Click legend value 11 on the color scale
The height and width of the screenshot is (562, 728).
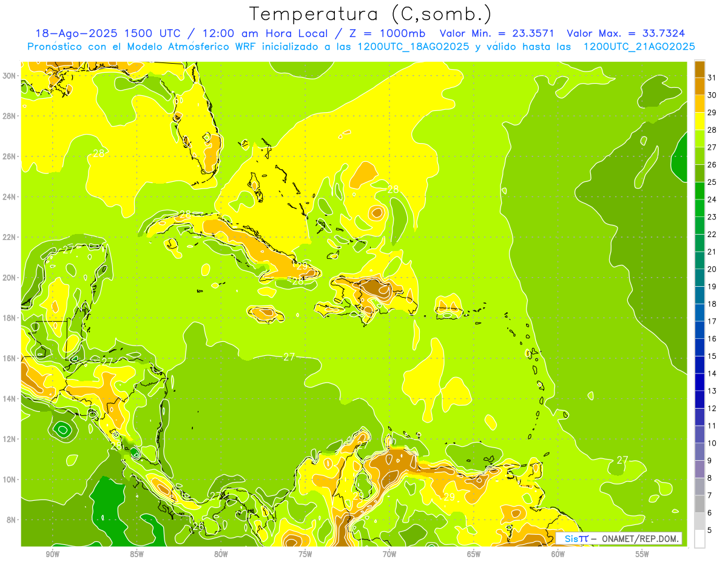[712, 426]
